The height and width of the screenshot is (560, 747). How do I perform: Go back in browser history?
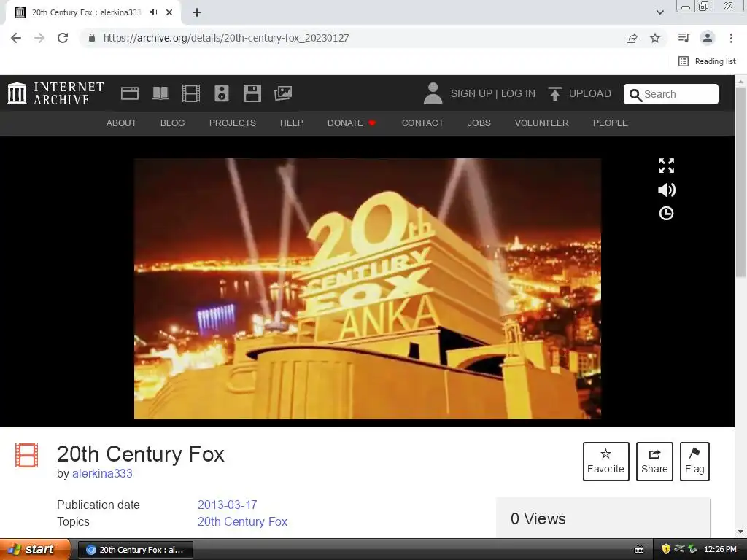16,38
